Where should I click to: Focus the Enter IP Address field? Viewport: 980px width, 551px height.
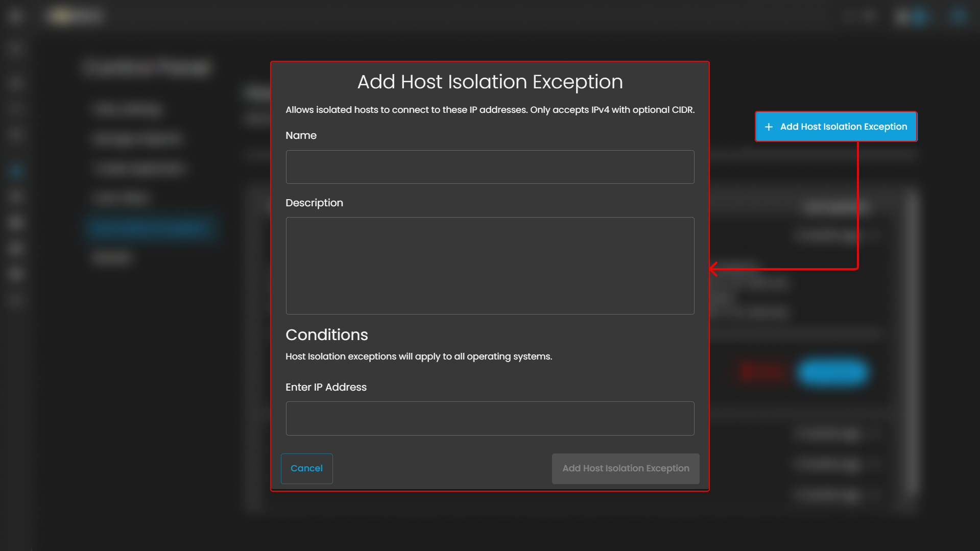coord(489,418)
